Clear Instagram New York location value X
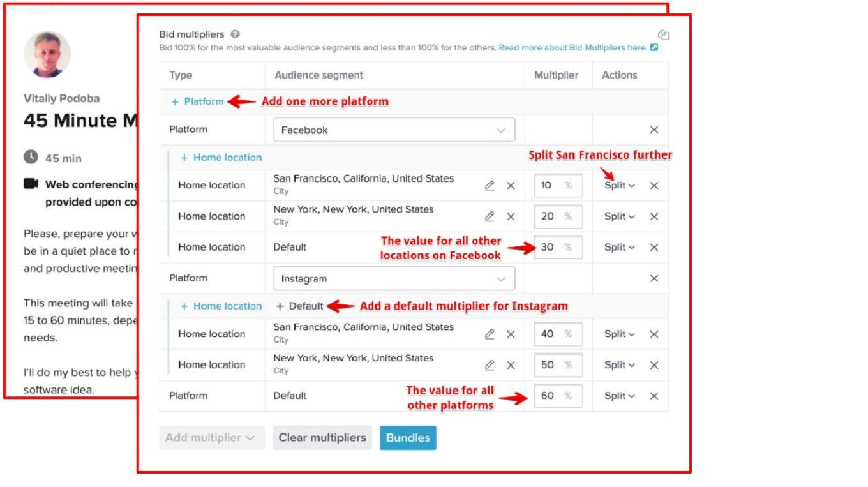Viewport: 868px width, 487px height. click(511, 365)
